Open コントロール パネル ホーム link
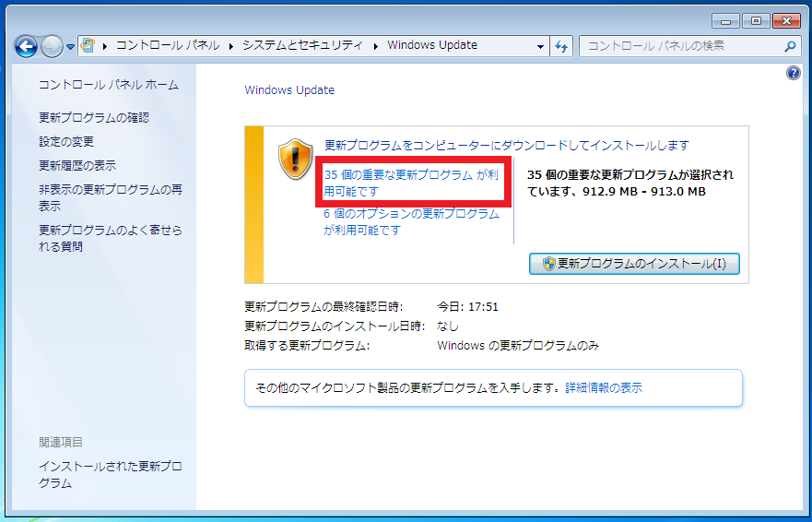 tap(109, 85)
